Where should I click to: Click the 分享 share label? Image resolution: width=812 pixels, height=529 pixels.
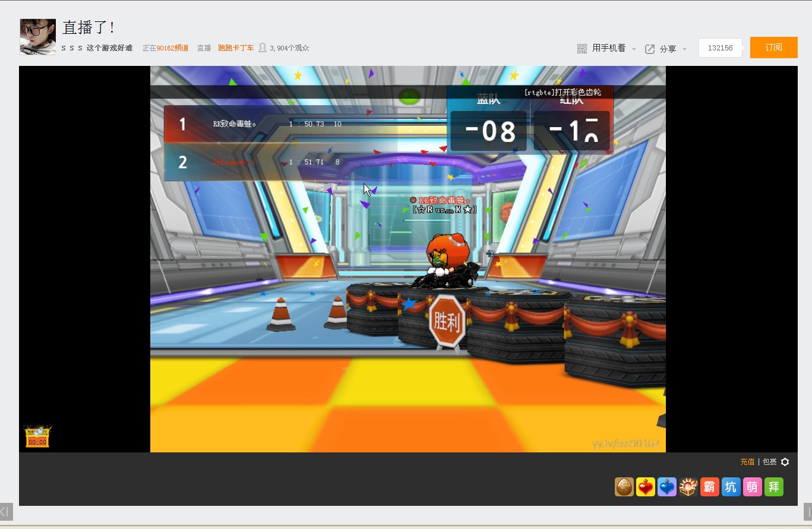pyautogui.click(x=668, y=49)
